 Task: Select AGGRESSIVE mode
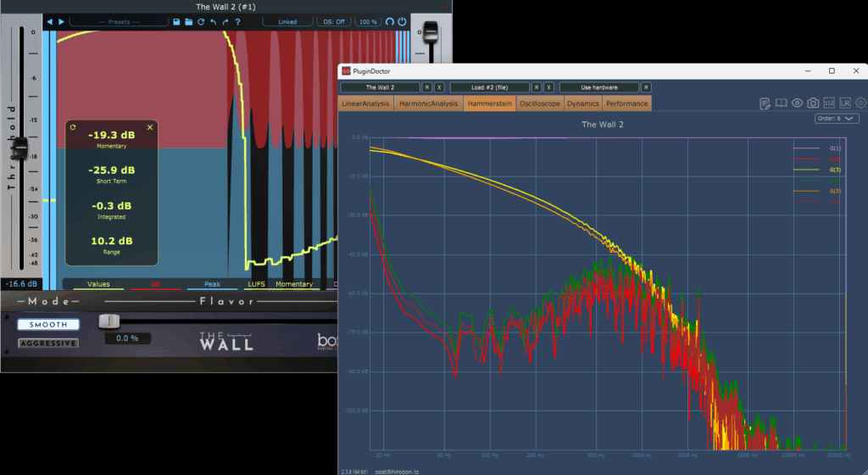coord(48,344)
